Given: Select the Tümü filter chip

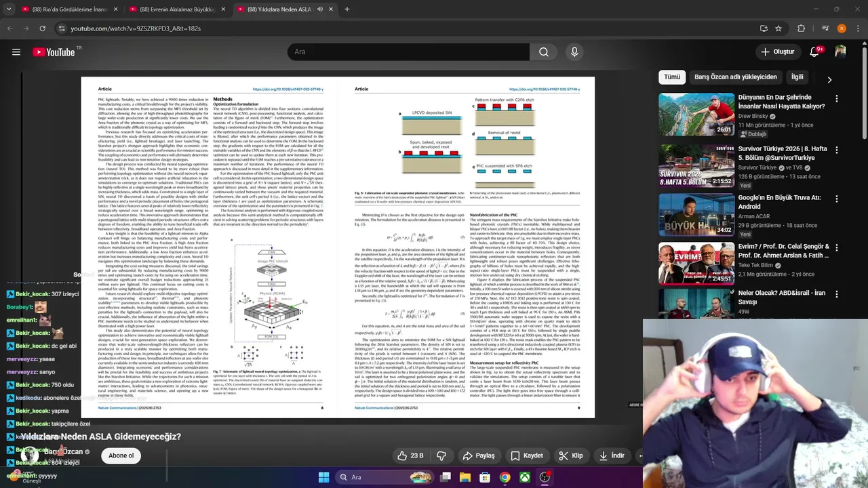Looking at the screenshot, I should [x=672, y=77].
